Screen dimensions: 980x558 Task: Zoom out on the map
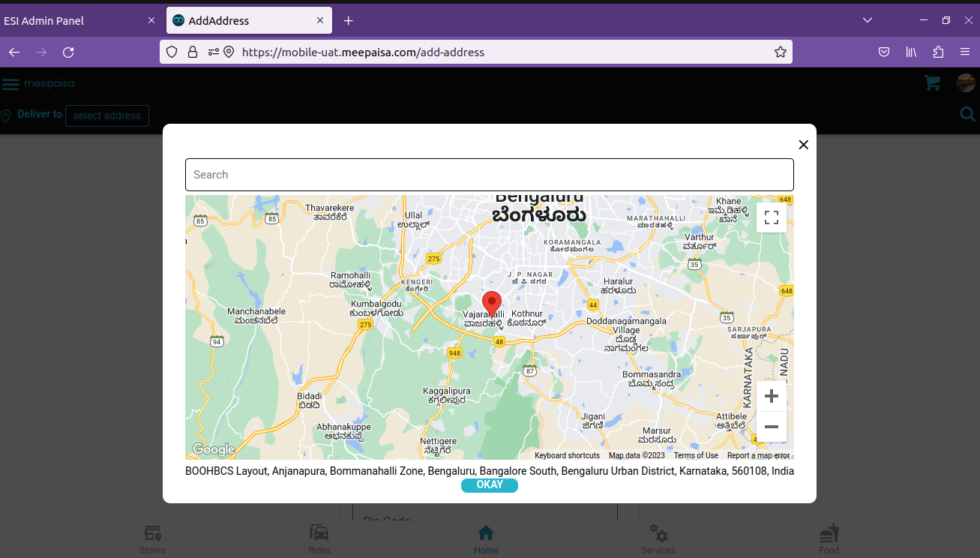pos(772,427)
